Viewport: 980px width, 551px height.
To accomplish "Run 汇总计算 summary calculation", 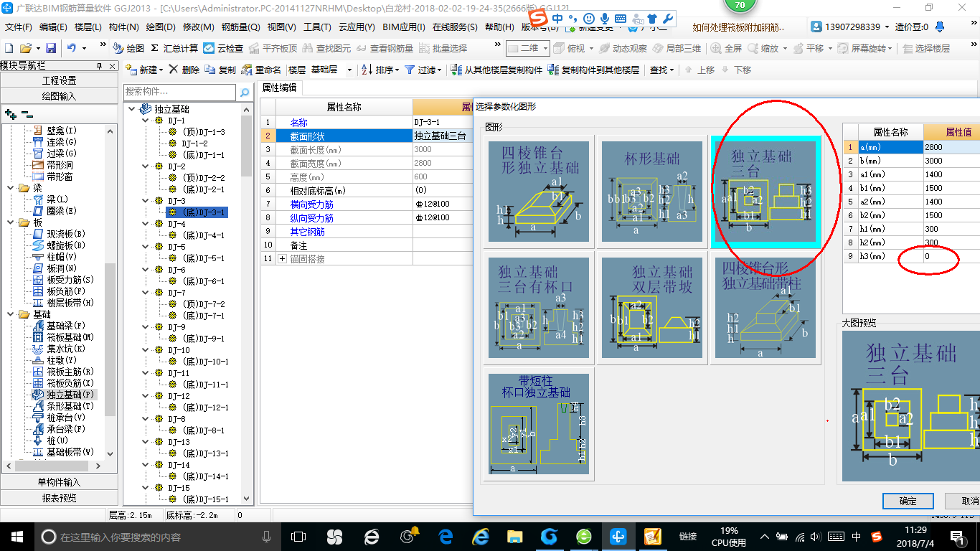I will click(174, 48).
